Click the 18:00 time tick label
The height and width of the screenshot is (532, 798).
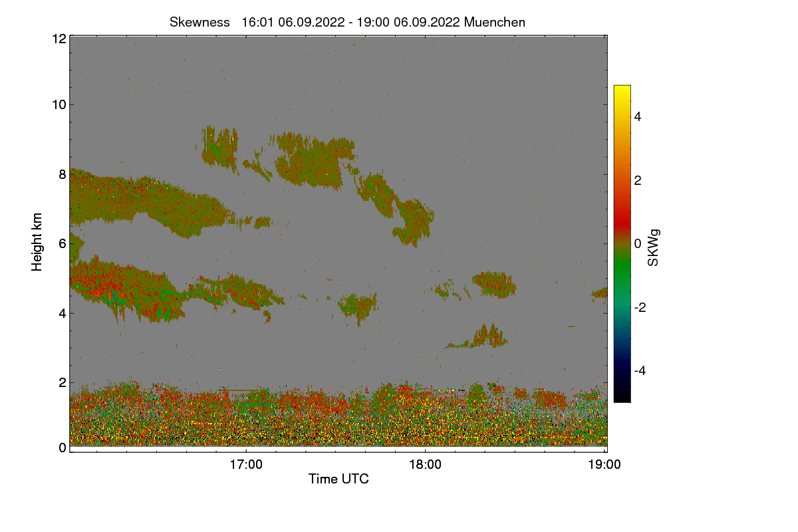[x=425, y=465]
